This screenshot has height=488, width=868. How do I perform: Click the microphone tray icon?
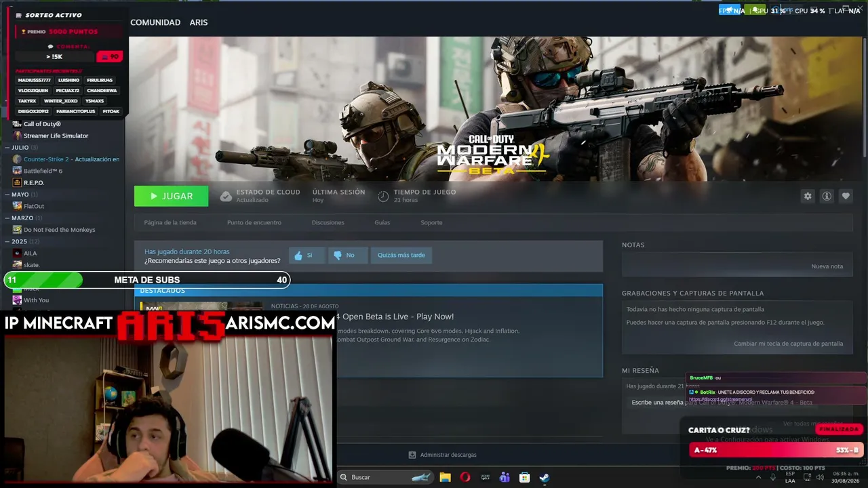coord(772,477)
